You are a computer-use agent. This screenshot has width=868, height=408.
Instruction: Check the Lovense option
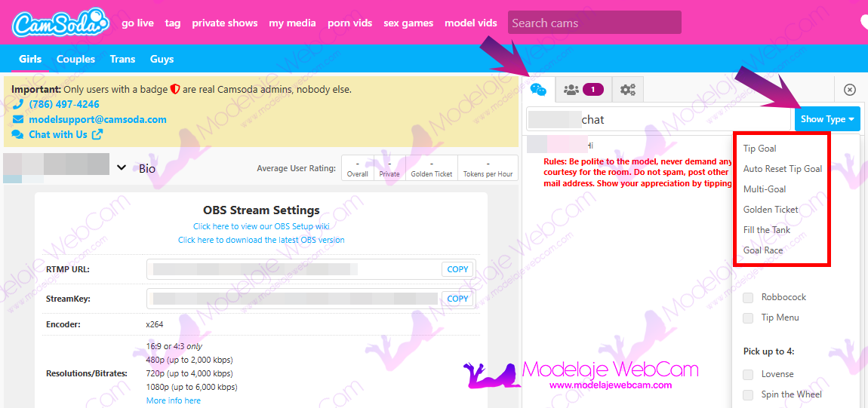click(x=748, y=374)
